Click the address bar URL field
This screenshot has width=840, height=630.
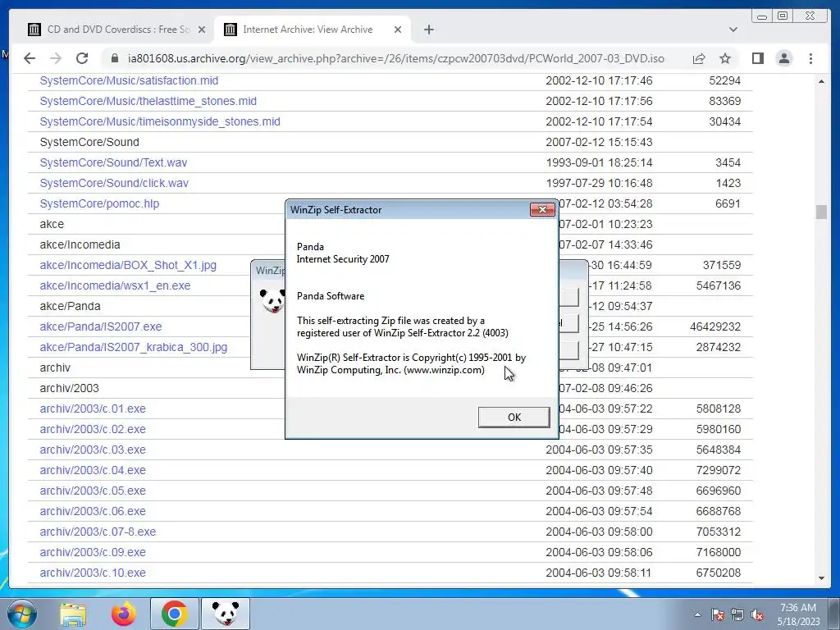tap(395, 58)
